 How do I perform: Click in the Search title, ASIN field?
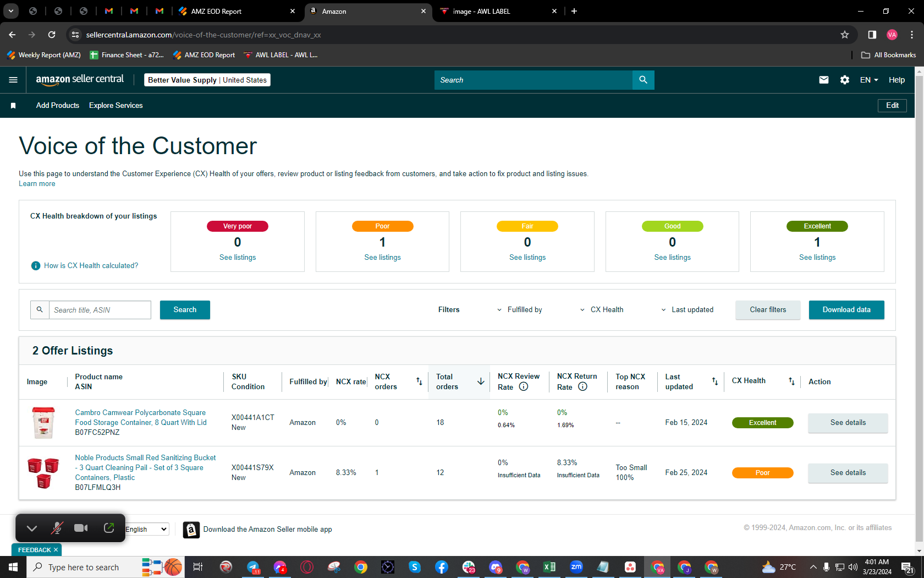[x=100, y=310]
